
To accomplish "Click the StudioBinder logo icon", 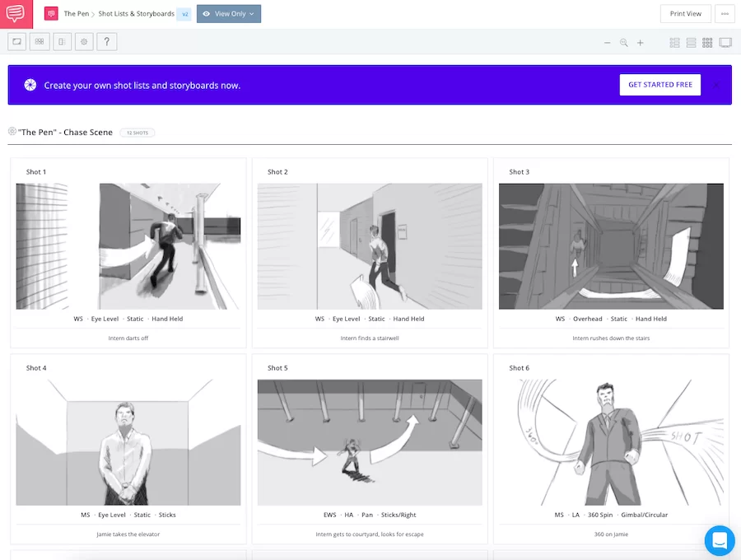I will tap(16, 14).
